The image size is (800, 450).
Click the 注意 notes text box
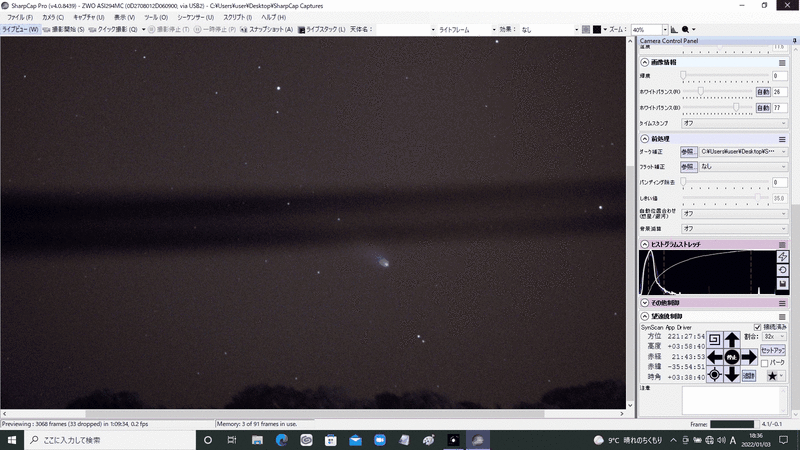734,401
